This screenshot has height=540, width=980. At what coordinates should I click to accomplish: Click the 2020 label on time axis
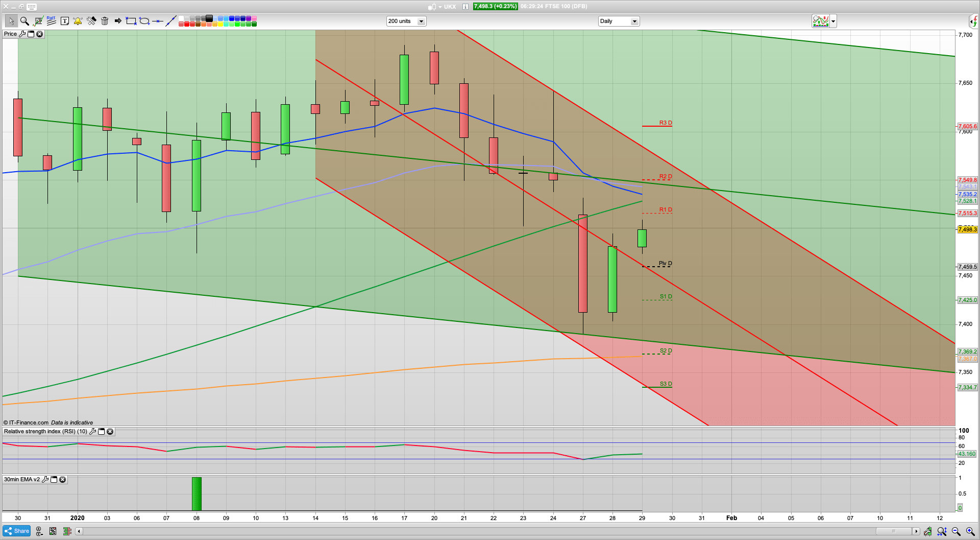coord(77,518)
